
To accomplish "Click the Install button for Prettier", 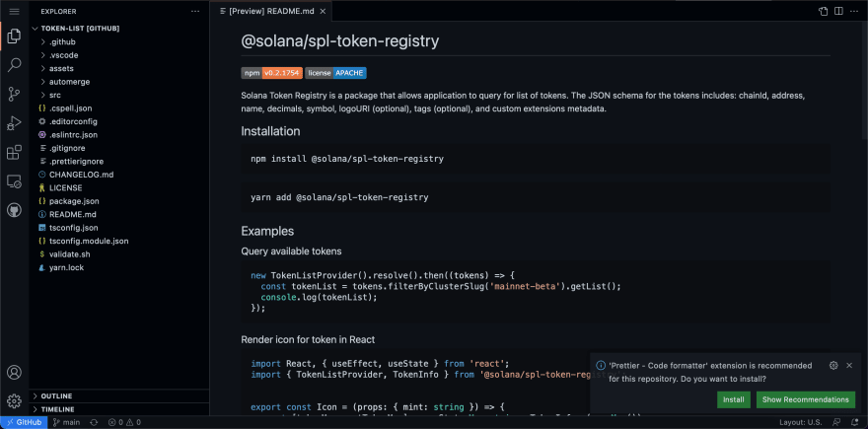I will [734, 399].
